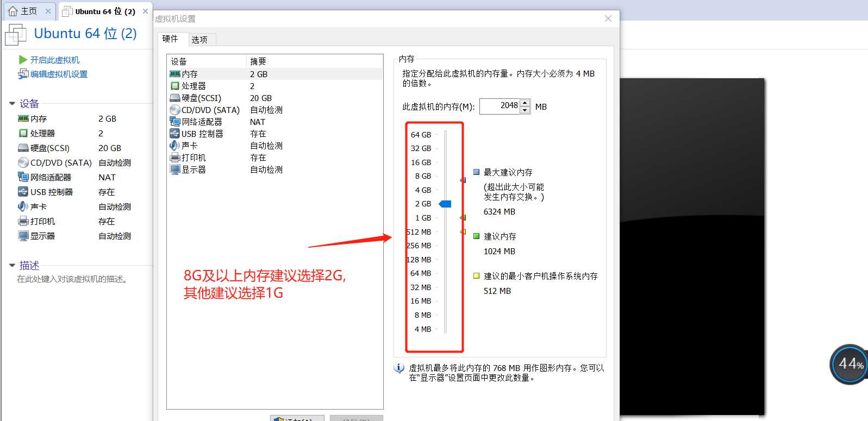This screenshot has height=421, width=868.
Task: Click the hard disk icon in left sidebar
Action: pyautogui.click(x=23, y=148)
